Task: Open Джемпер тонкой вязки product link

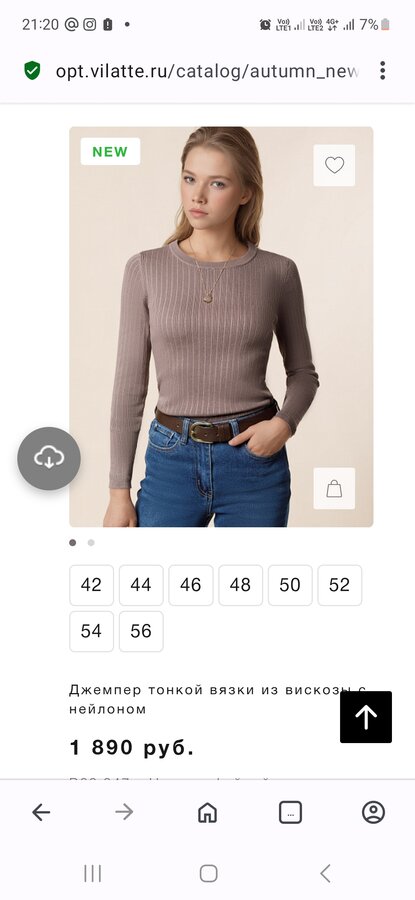Action: (204, 699)
